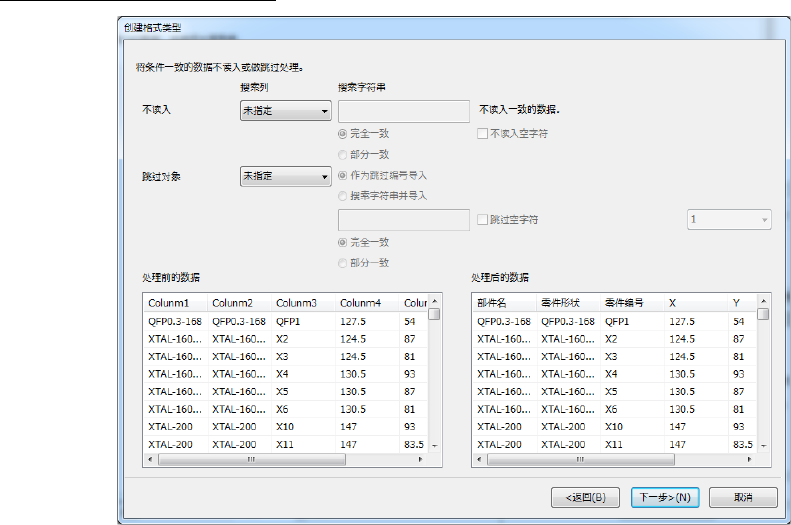Open the dropdown showing value 1
The height and width of the screenshot is (525, 791).
pos(729,219)
